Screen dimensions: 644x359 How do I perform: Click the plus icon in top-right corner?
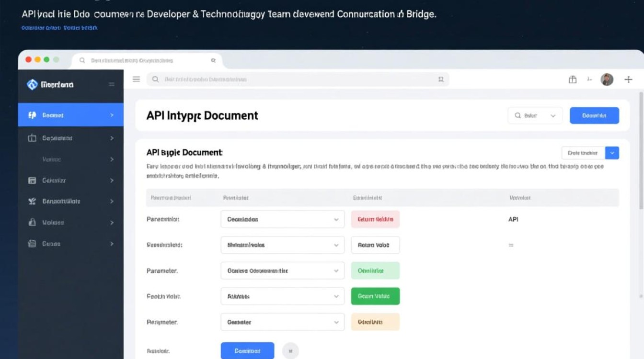point(628,80)
